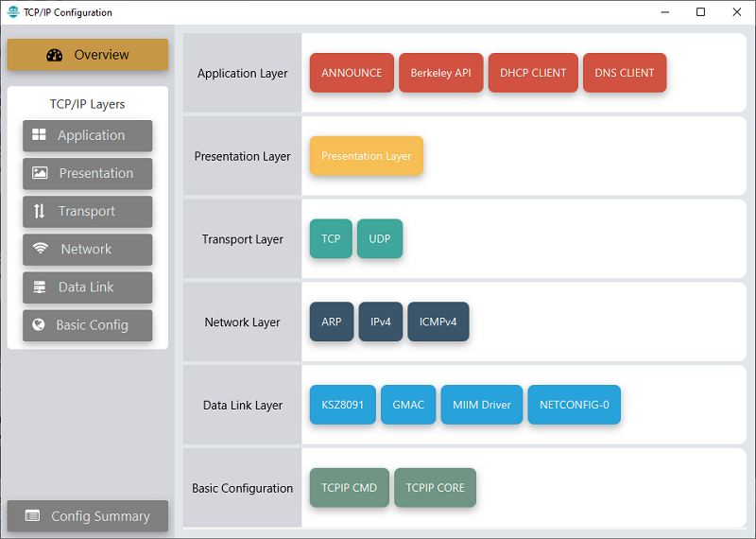Click the Network layer wifi icon
Screen dimensions: 756x539
click(40, 249)
